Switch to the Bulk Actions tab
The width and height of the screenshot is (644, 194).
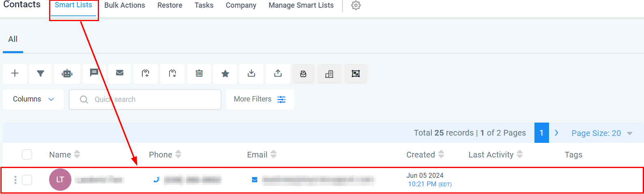point(125,6)
